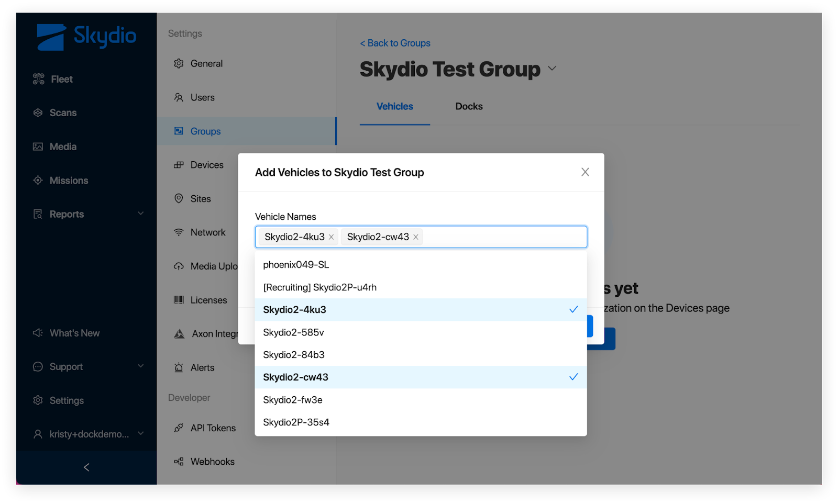Open Skydio Test Group title dropdown
The height and width of the screenshot is (504, 838).
pyautogui.click(x=552, y=69)
